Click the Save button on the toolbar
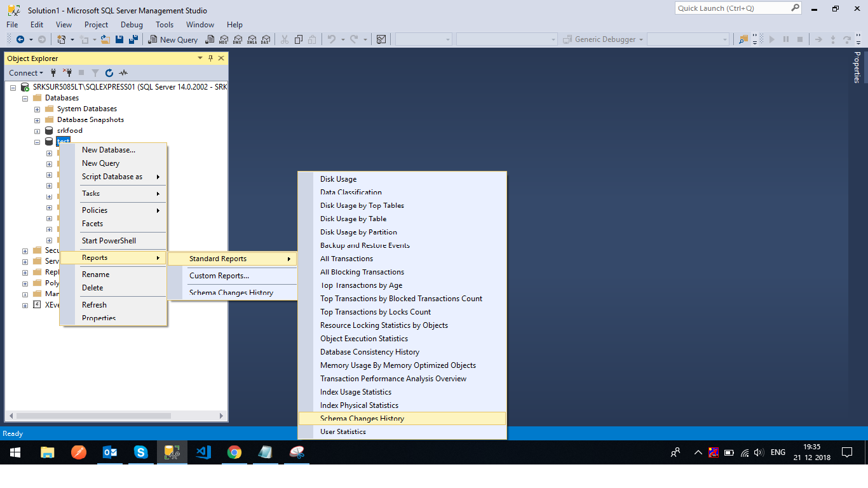The width and height of the screenshot is (868, 488). pos(119,39)
